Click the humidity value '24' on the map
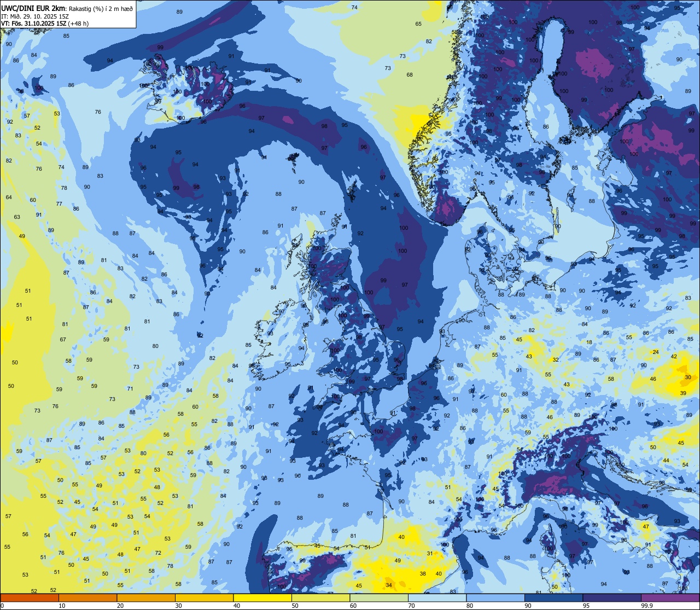Image resolution: width=700 pixels, height=610 pixels. (x=656, y=352)
